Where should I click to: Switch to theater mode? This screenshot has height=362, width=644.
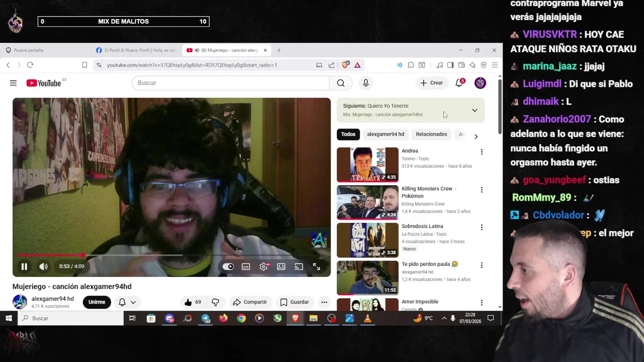tap(281, 266)
